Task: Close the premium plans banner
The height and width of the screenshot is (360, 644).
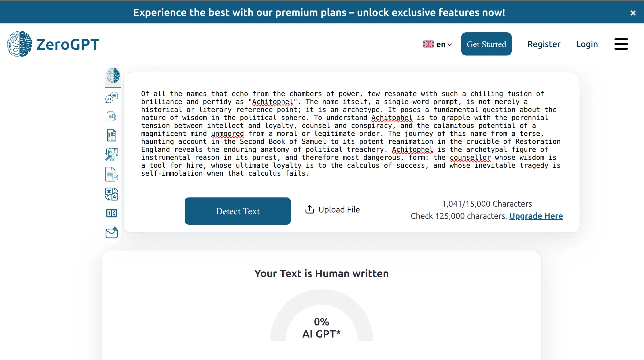Action: pyautogui.click(x=633, y=13)
